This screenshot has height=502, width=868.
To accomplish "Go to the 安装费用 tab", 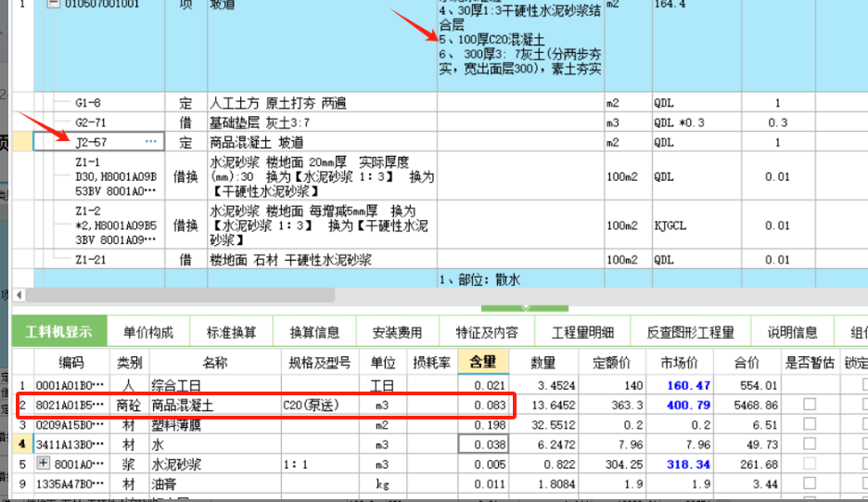I will pos(398,332).
